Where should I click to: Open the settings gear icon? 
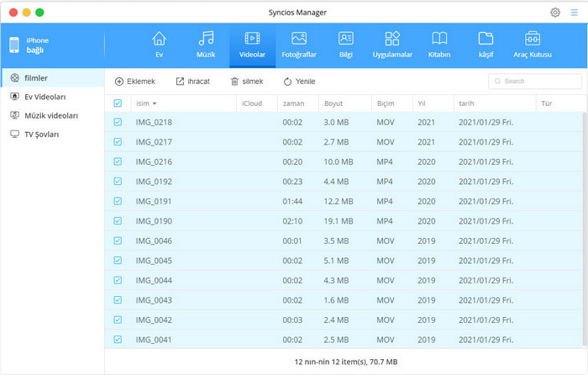click(555, 13)
